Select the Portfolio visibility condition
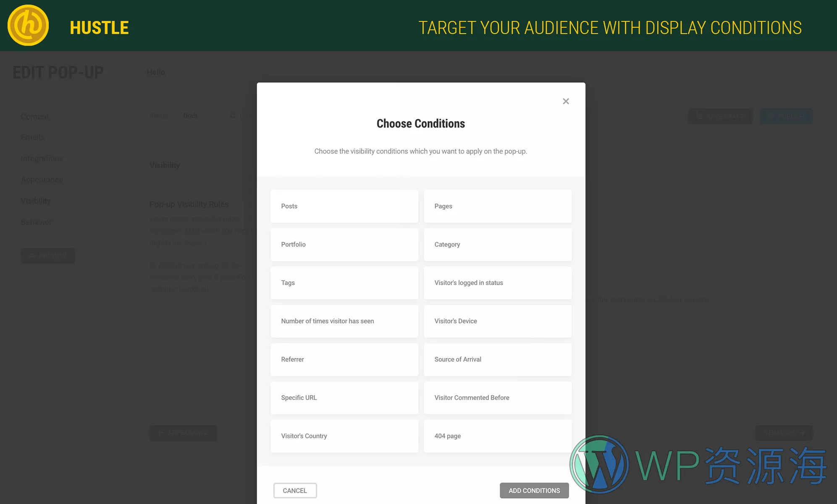Image resolution: width=837 pixels, height=504 pixels. (x=344, y=244)
